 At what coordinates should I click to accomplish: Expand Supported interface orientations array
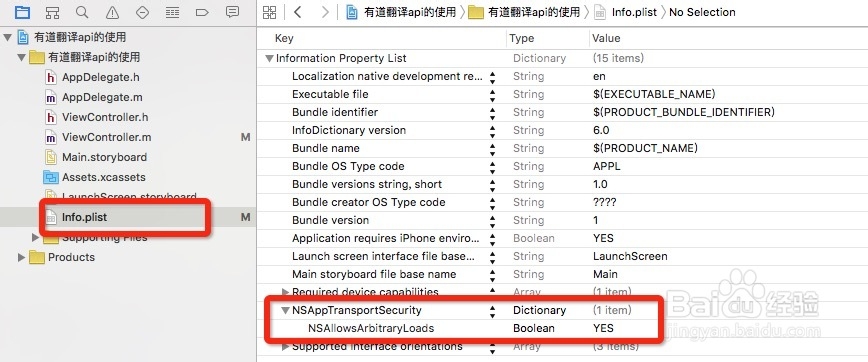(x=286, y=347)
